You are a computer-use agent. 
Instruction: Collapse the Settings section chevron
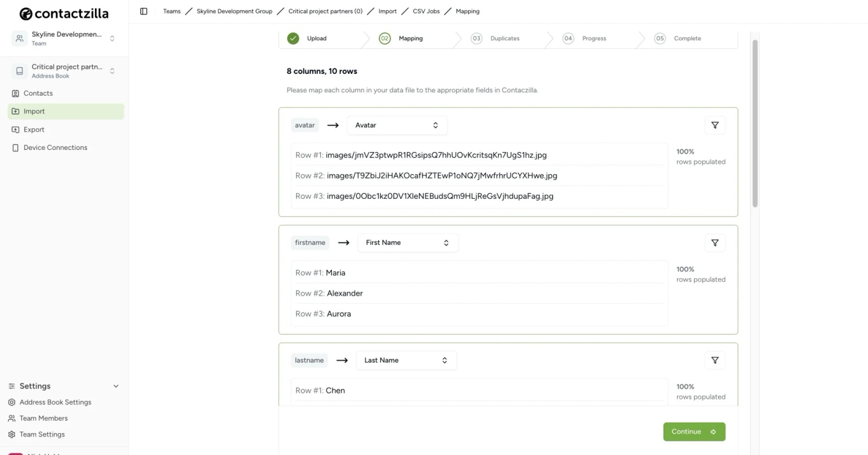116,387
